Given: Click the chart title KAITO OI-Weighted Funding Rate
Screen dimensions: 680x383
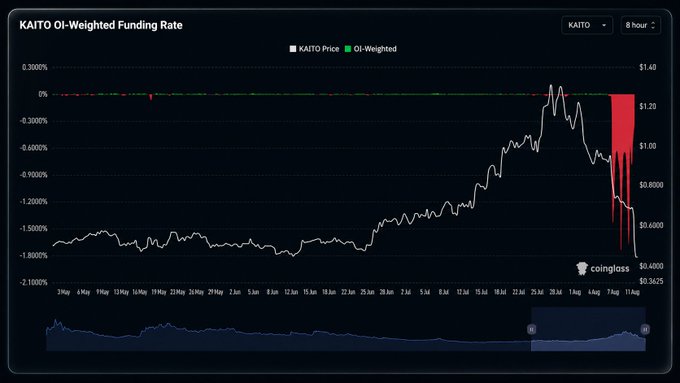Looking at the screenshot, I should point(101,25).
